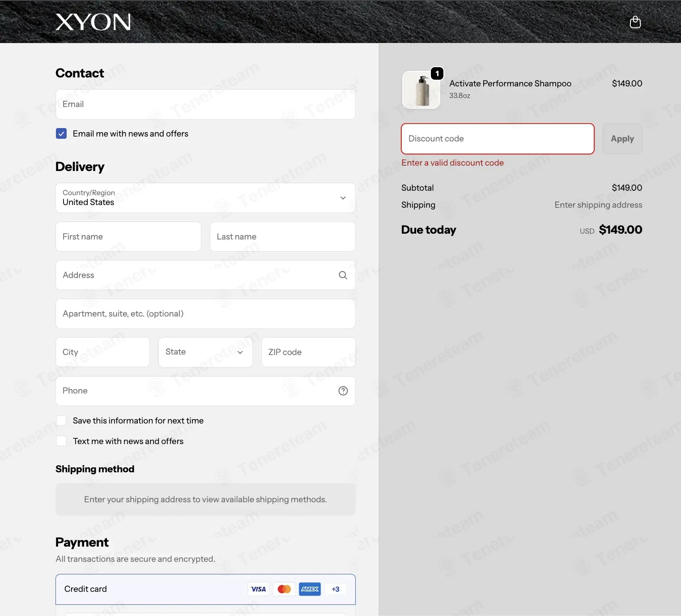Click the XYON logo
Image resolution: width=681 pixels, height=616 pixels.
(93, 22)
